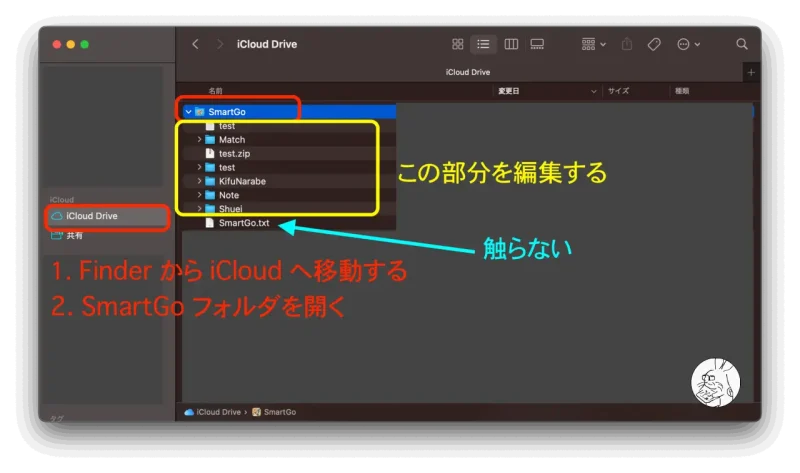Switch to icon grid view
This screenshot has height=473, width=800.
458,44
